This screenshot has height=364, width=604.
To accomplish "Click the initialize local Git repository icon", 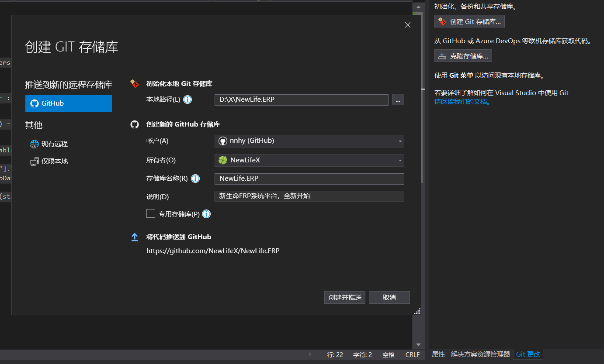I will 135,84.
